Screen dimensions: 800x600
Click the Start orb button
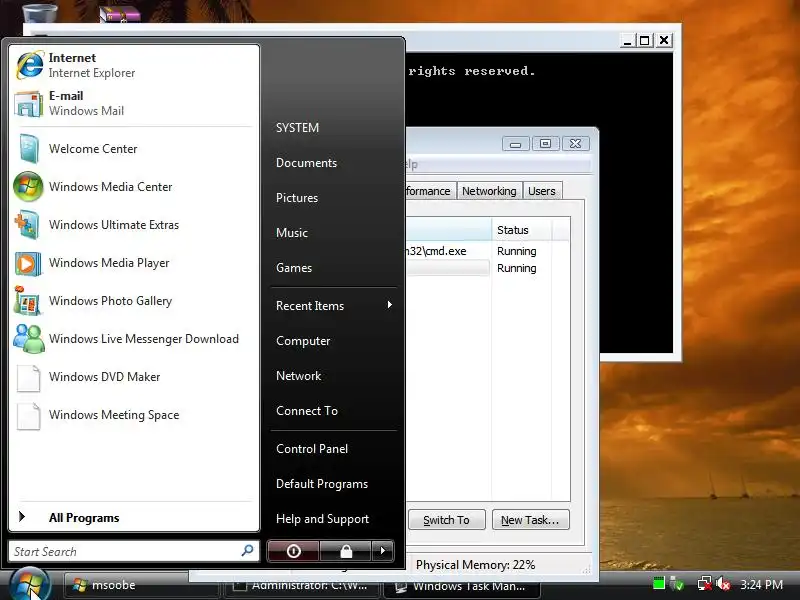coord(30,585)
